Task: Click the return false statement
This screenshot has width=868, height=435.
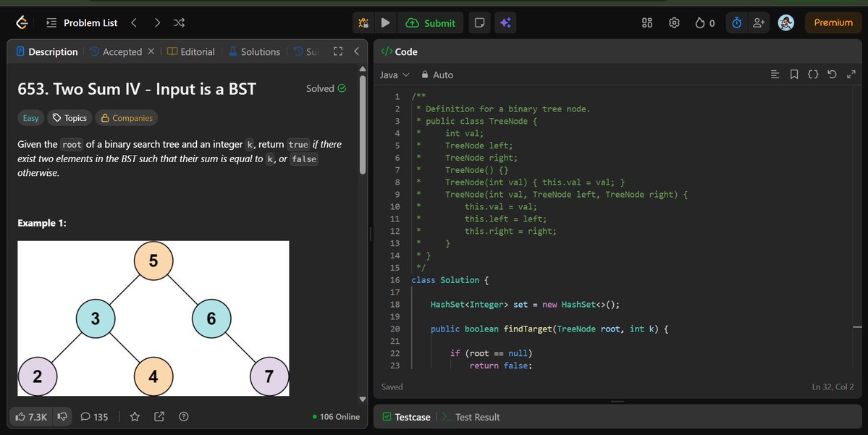Action: click(x=500, y=366)
